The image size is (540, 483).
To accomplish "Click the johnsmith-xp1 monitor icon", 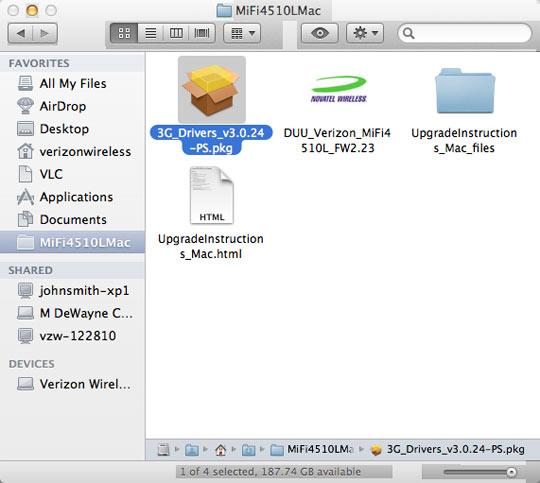I will point(25,290).
